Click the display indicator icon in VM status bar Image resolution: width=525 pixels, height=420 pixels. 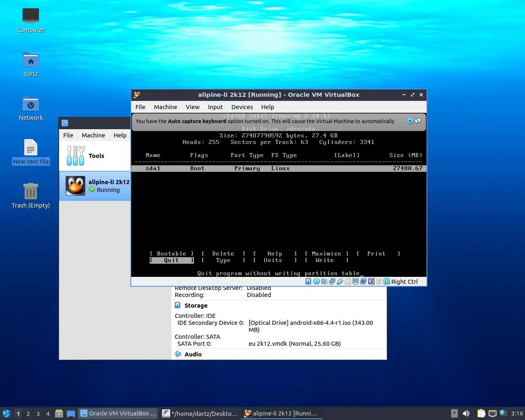[356, 281]
